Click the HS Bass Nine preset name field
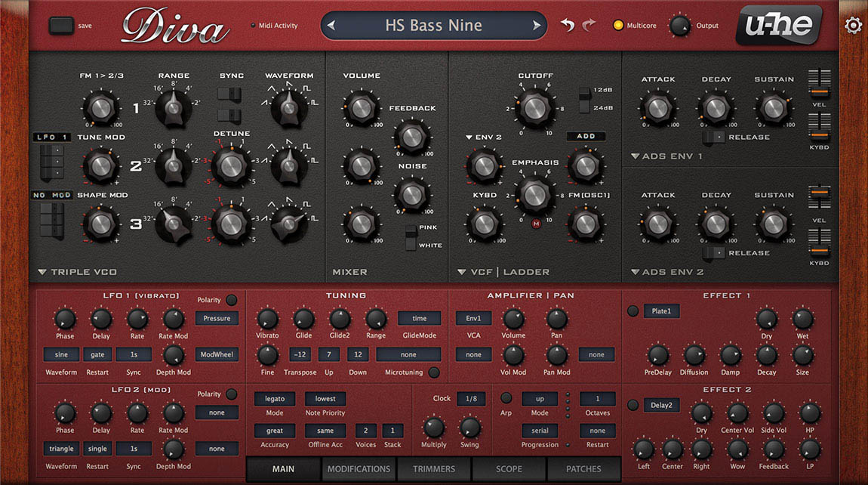 434,25
